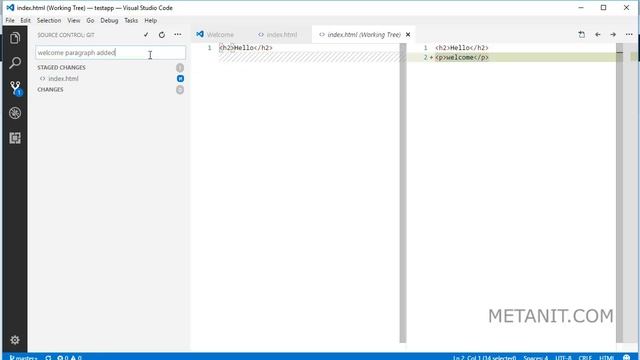Image resolution: width=640 pixels, height=360 pixels.
Task: Open the Go menu
Action: (x=90, y=20)
